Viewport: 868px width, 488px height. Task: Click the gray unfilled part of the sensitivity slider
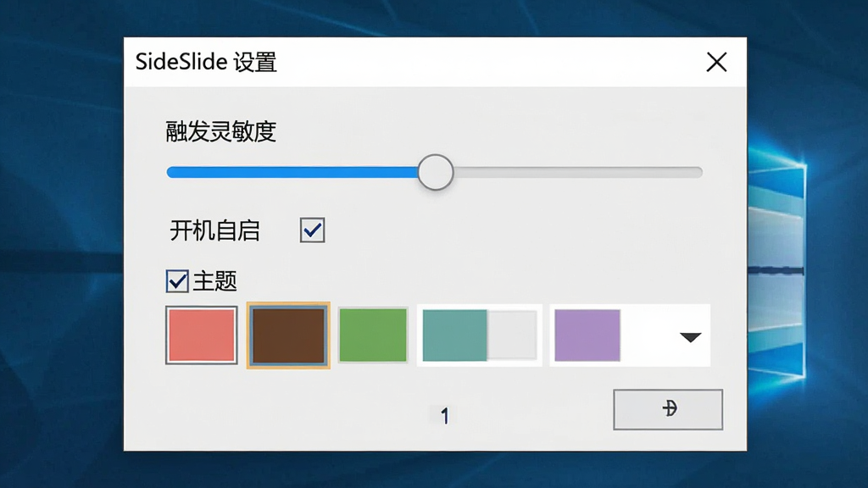[x=578, y=172]
